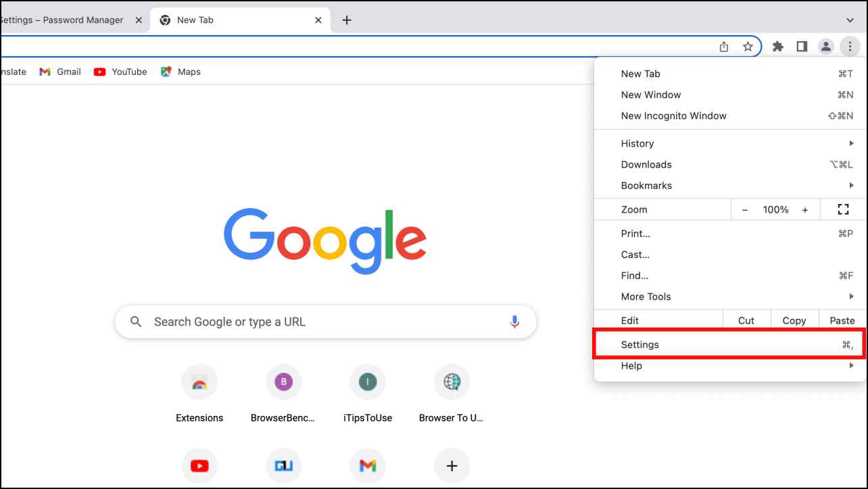
Task: Click the three-dot Chrome menu icon
Action: coord(850,47)
